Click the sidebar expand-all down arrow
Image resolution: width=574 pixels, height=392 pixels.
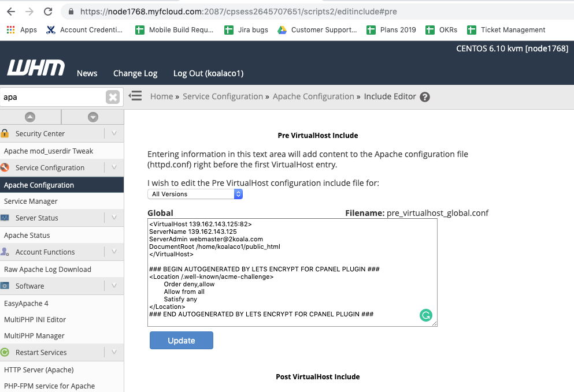coord(93,117)
